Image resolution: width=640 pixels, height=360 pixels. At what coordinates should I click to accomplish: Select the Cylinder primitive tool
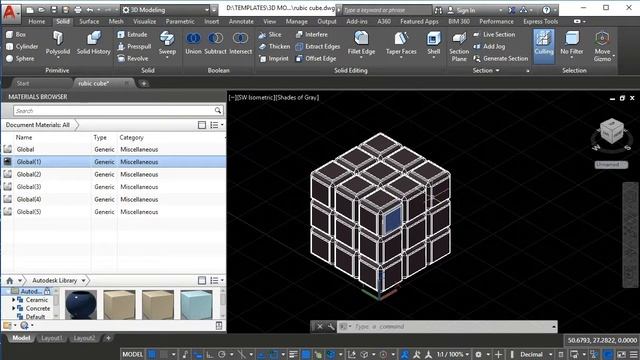point(22,47)
